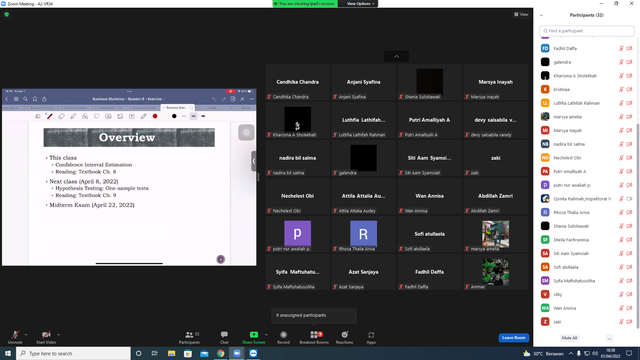Open the Chat panel

(x=224, y=337)
